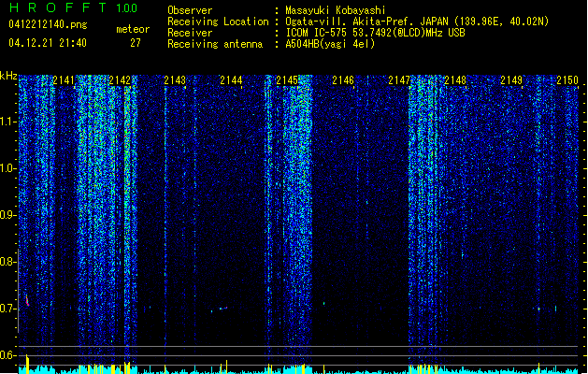Click the HROFFT 1.0.0 title text

74,7
